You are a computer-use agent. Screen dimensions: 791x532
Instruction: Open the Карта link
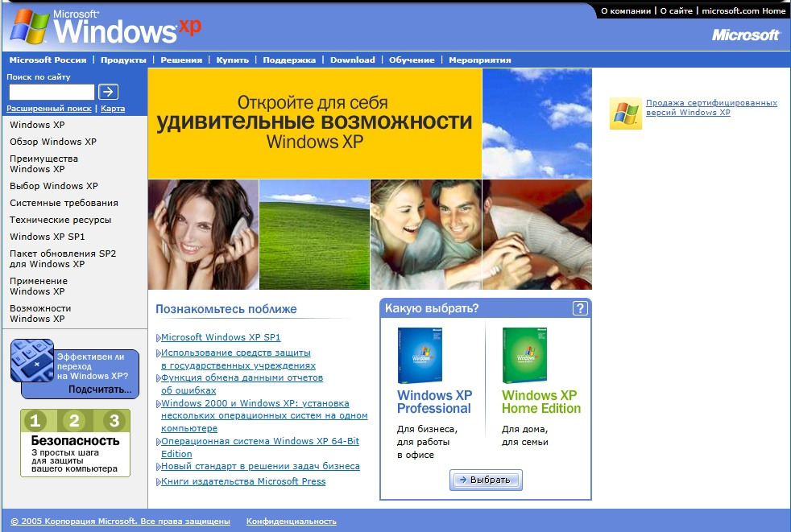[113, 109]
